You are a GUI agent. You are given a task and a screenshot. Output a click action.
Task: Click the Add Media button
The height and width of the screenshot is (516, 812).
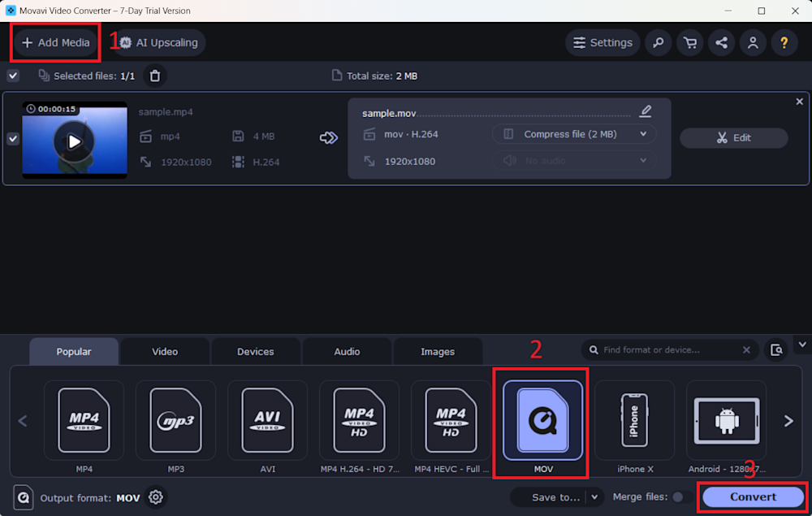pyautogui.click(x=56, y=42)
